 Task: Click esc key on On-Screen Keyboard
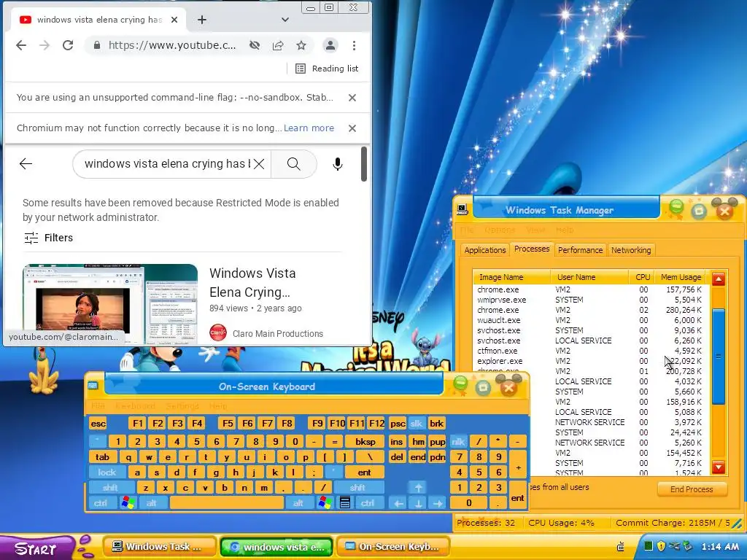click(98, 424)
